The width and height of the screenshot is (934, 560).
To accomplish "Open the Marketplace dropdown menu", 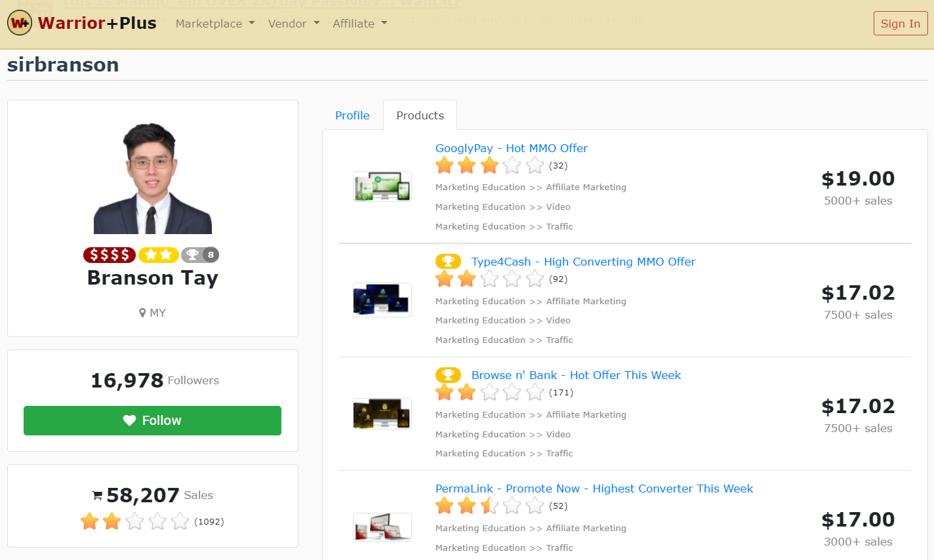I will (215, 24).
